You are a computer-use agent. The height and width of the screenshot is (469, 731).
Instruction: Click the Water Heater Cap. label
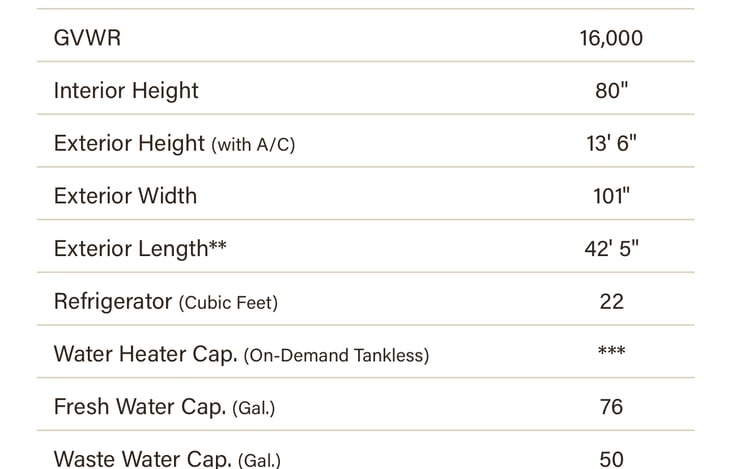pyautogui.click(x=145, y=354)
